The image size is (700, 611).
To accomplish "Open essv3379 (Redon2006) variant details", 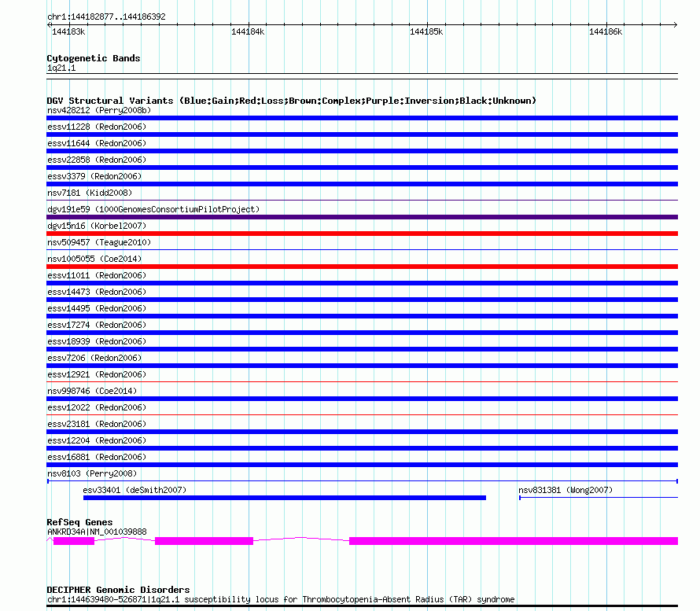I will point(94,176).
